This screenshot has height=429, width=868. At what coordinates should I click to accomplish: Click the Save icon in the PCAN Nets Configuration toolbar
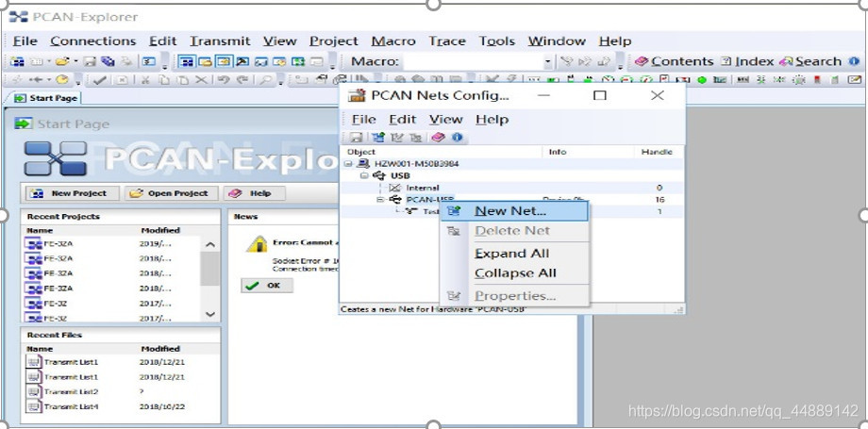point(357,138)
